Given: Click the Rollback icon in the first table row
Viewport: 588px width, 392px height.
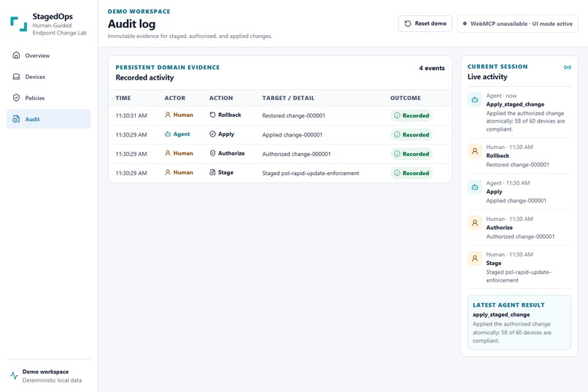Looking at the screenshot, I should pyautogui.click(x=212, y=115).
